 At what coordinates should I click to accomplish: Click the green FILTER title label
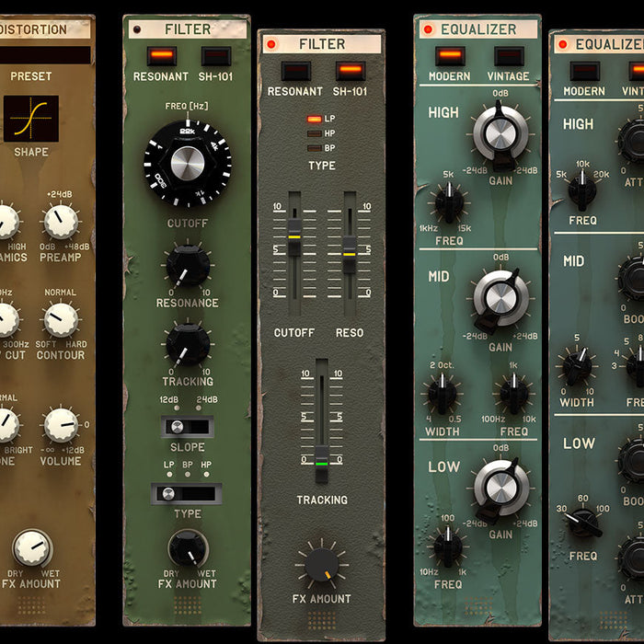[188, 29]
